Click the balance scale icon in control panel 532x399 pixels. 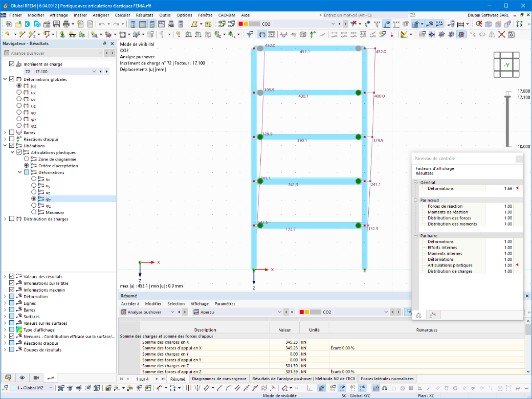[x=418, y=315]
